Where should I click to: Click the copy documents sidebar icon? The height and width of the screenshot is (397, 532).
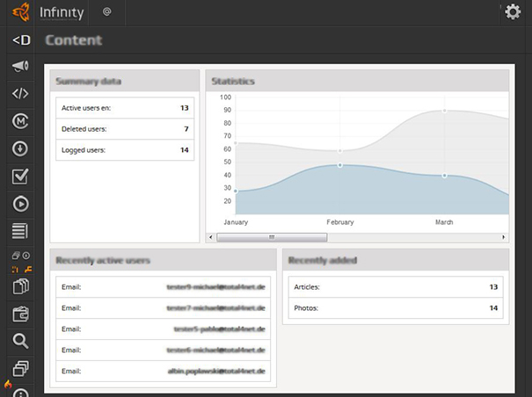(20, 286)
